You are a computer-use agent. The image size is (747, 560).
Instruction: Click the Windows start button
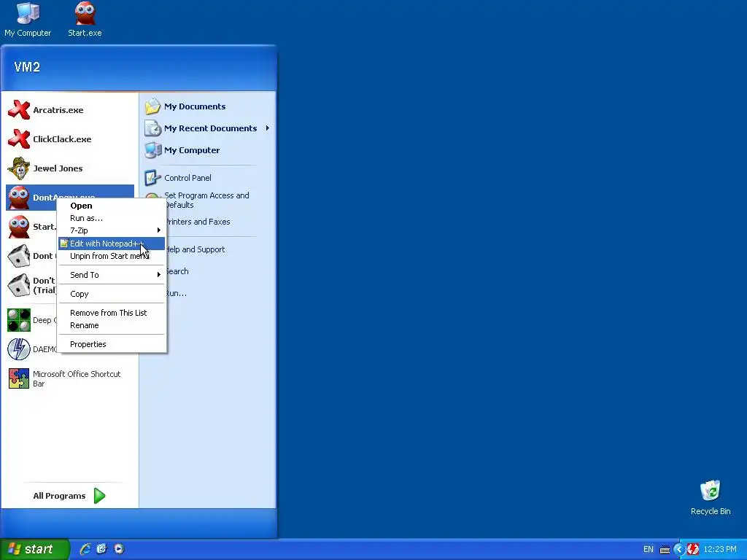click(34, 549)
